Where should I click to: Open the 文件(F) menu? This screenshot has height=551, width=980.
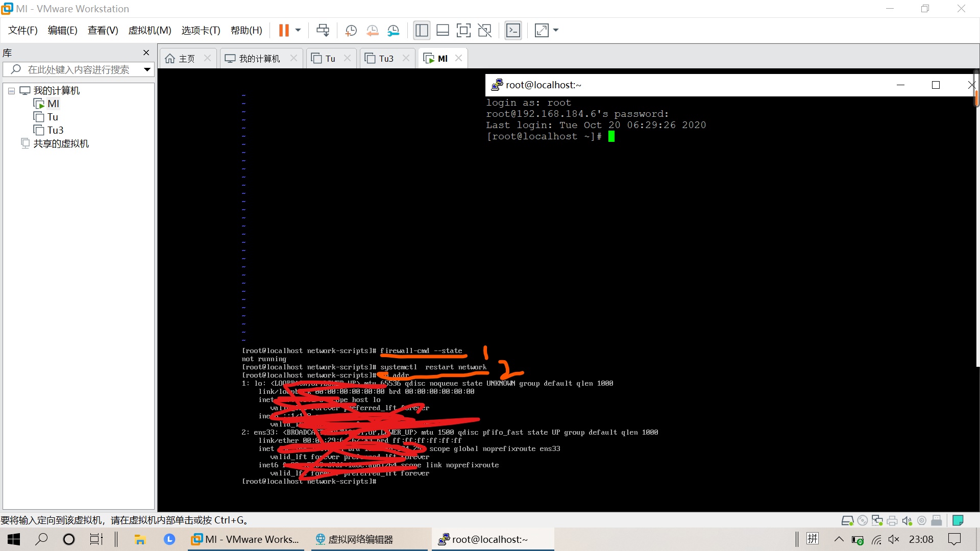[23, 31]
